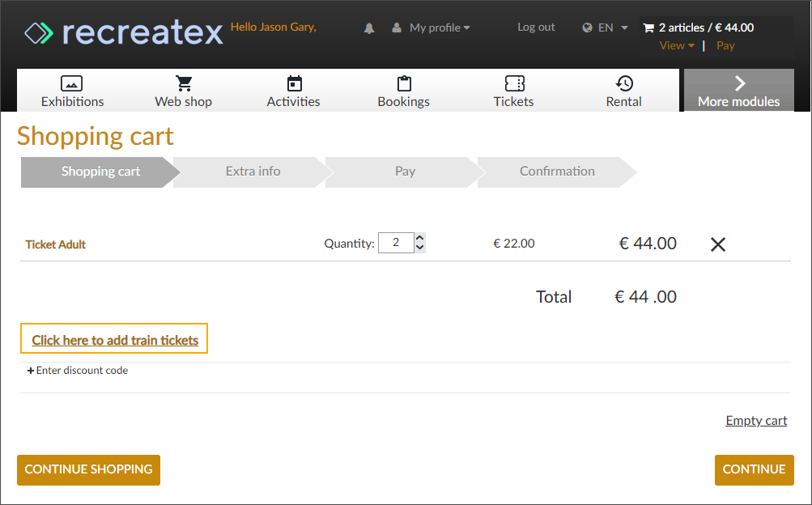Screen dimensions: 812x505
Task: Open the Tickets module icon
Action: (513, 83)
